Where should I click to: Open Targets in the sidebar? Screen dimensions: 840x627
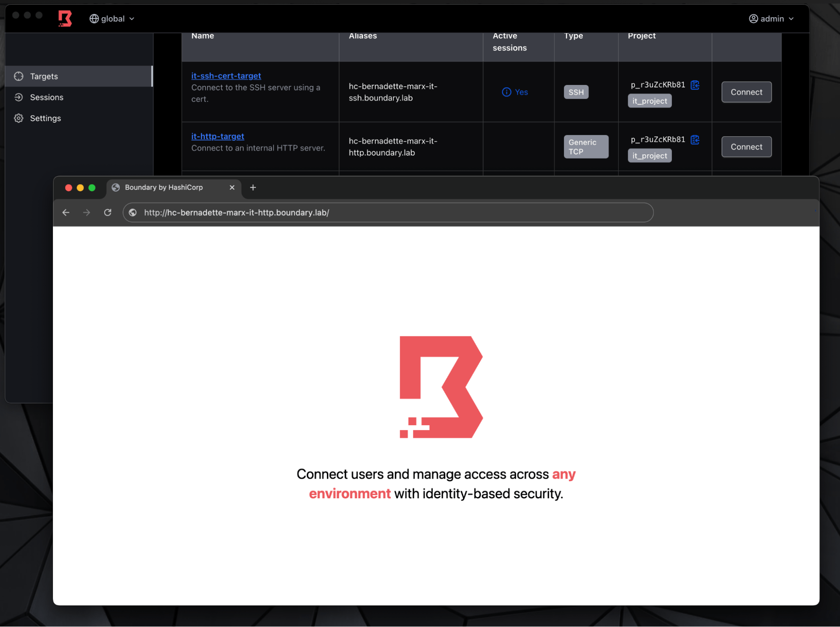coord(44,76)
